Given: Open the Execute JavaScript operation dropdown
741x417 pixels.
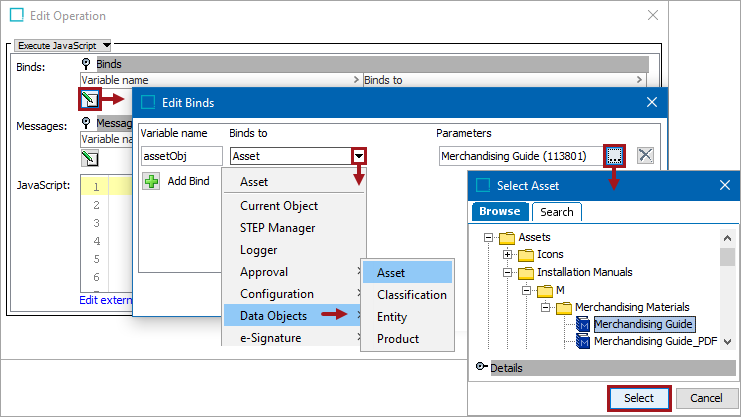Looking at the screenshot, I should pyautogui.click(x=64, y=45).
